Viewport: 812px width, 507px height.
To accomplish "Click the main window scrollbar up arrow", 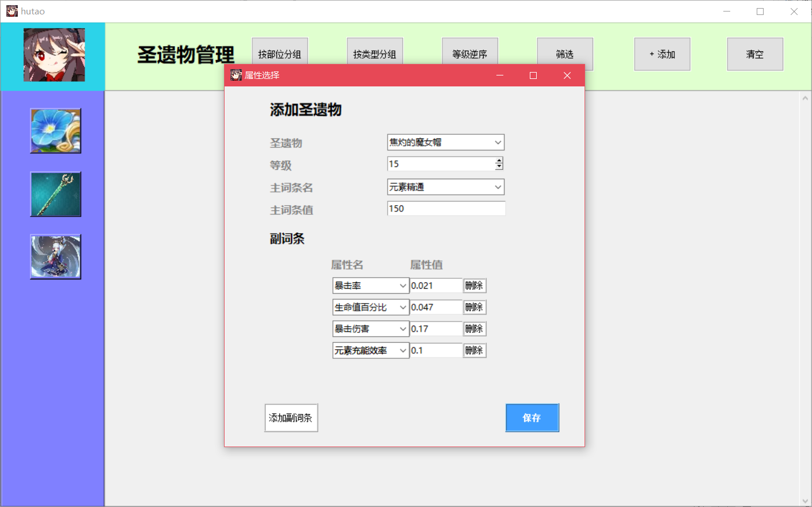I will coord(805,98).
